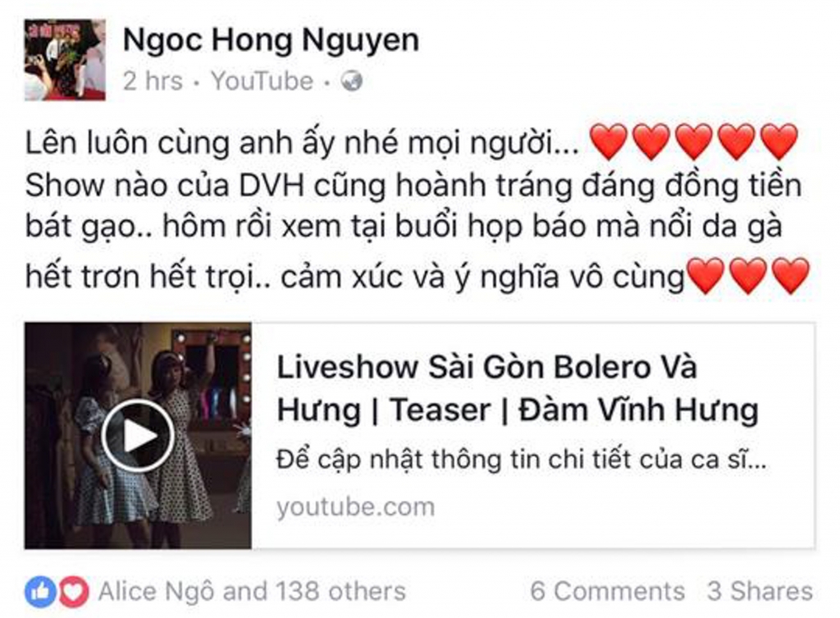Open Ngoc Hong Nguyen's profile picture
This screenshot has height=618, width=840.
pyautogui.click(x=65, y=59)
